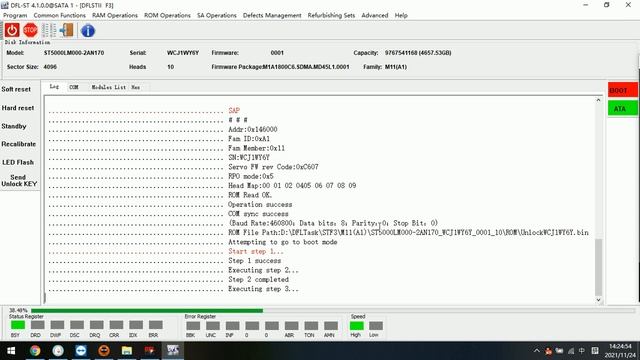Click the Standby button
Image resolution: width=640 pixels, height=360 pixels.
point(14,126)
